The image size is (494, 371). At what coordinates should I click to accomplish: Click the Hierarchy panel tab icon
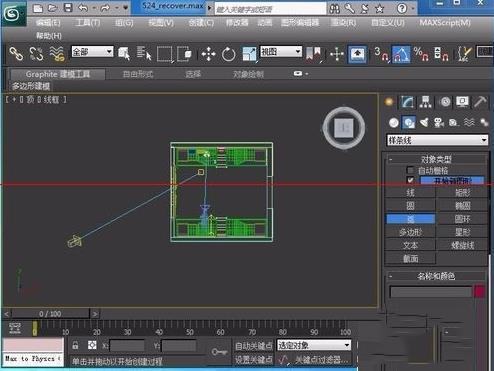click(x=426, y=102)
